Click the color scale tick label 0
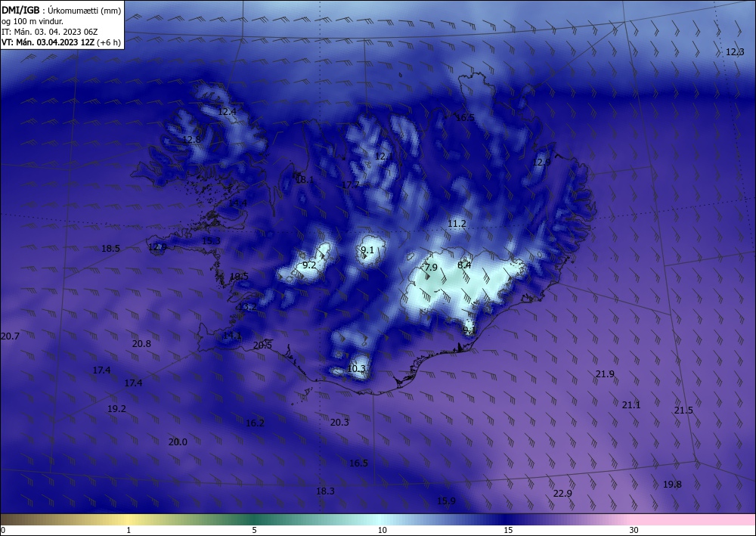Viewport: 756px width, 536px height. 3,530
